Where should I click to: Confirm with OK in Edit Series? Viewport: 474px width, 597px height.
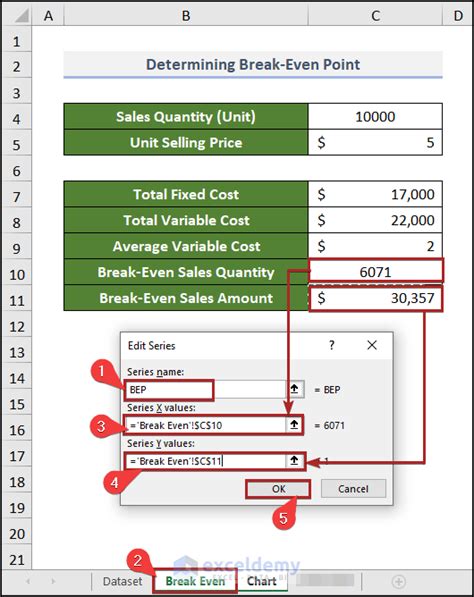(278, 489)
